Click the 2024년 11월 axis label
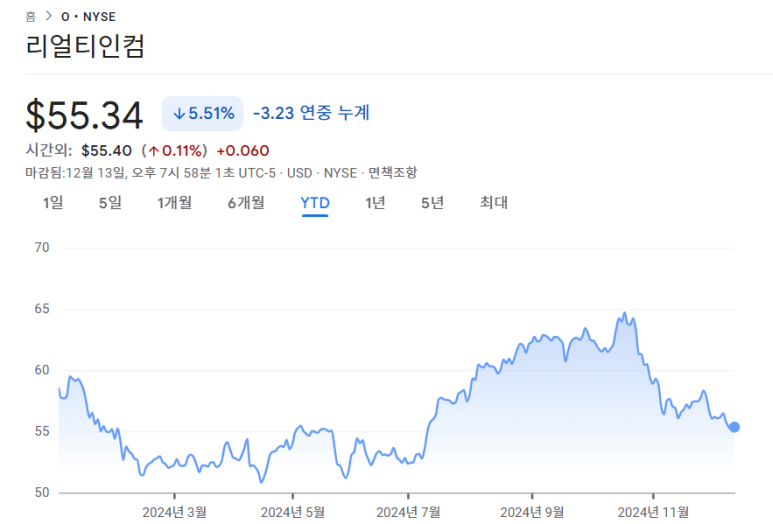Screen dimensions: 773x524 click(x=653, y=512)
